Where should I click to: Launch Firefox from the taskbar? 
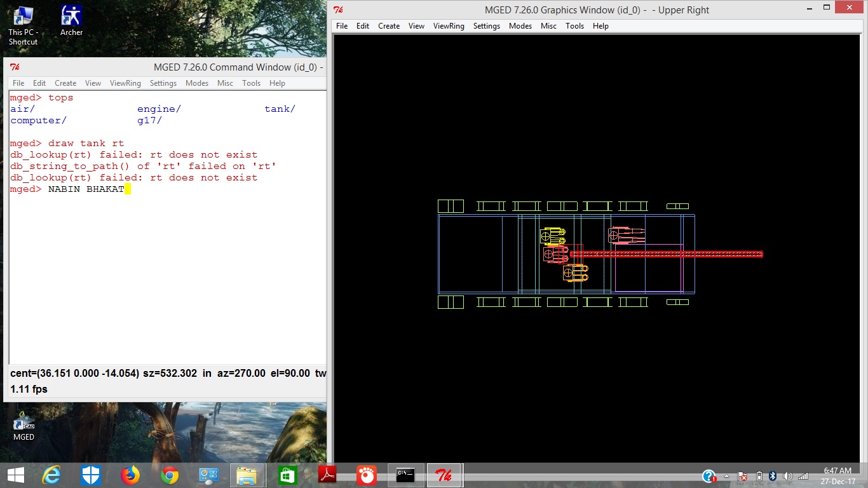click(130, 475)
